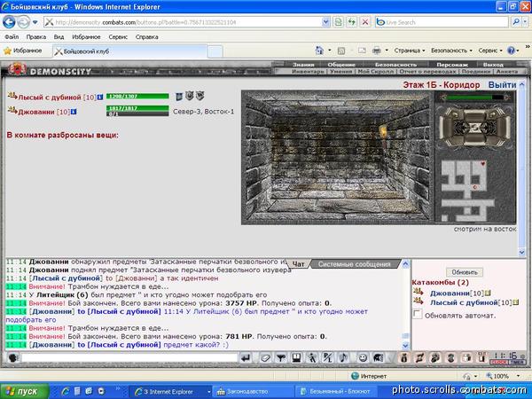
Task: Click the Обновить button
Action: point(465,272)
